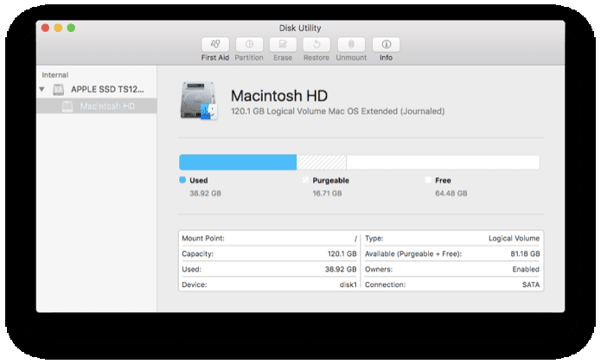
Task: Select the Erase toolbar icon
Action: [x=283, y=44]
